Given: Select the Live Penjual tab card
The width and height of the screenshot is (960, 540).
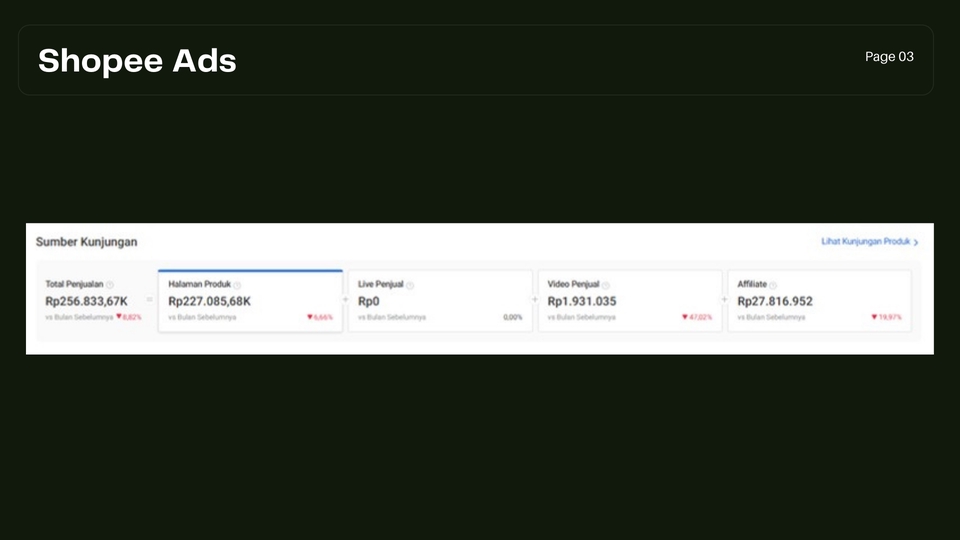Looking at the screenshot, I should point(440,301).
